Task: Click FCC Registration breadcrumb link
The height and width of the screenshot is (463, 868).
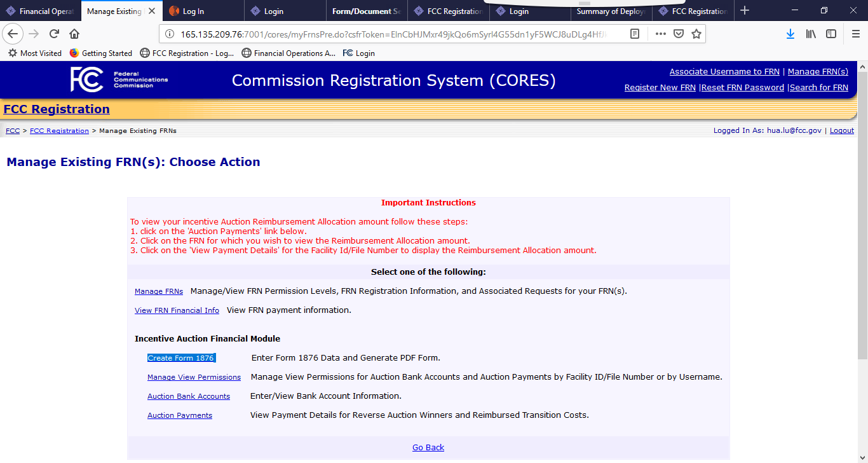Action: [59, 130]
